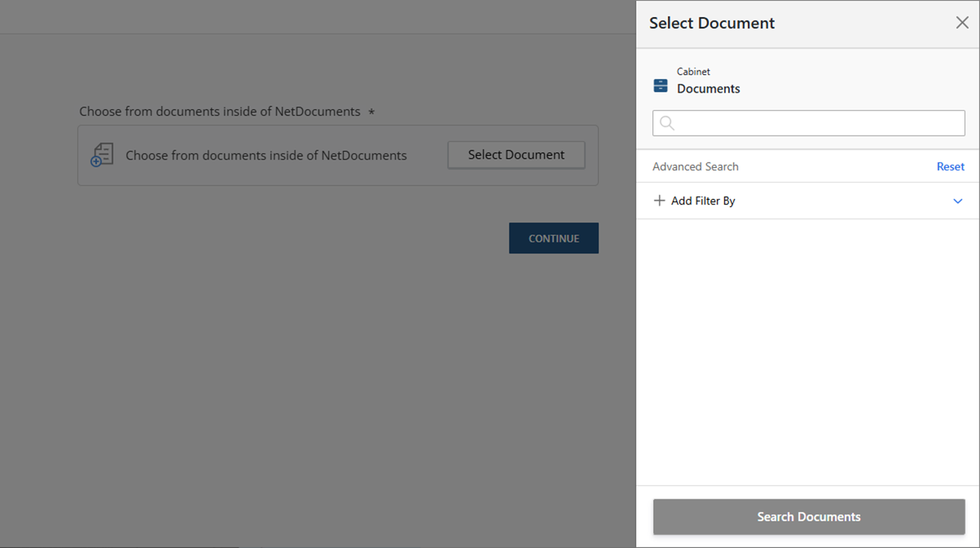
Task: Click the field heading marked with an asterisk
Action: (x=227, y=112)
